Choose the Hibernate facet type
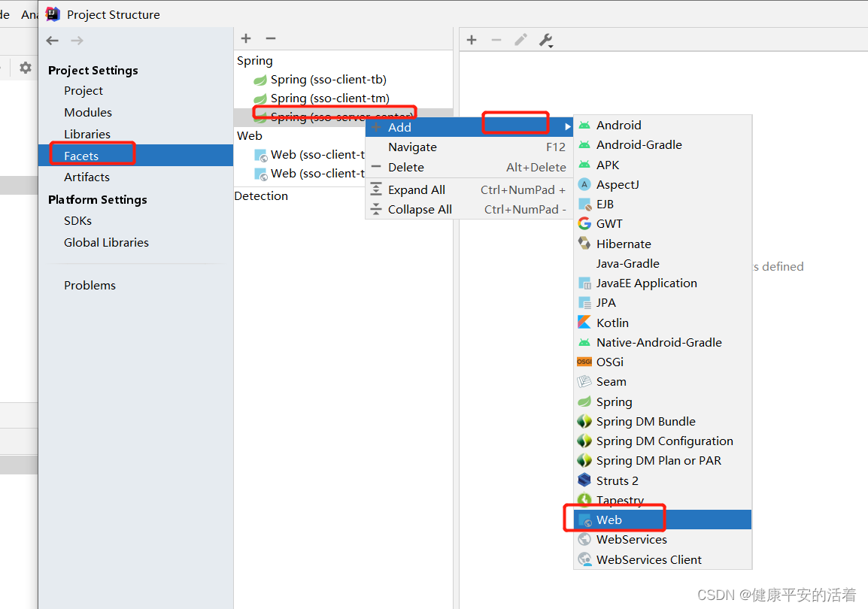Viewport: 868px width, 609px height. (x=622, y=244)
